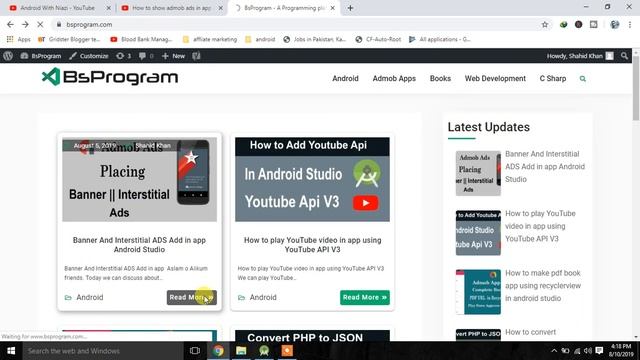This screenshot has width=640, height=360.
Task: Open a new browser tab with the plus icon
Action: click(x=350, y=8)
